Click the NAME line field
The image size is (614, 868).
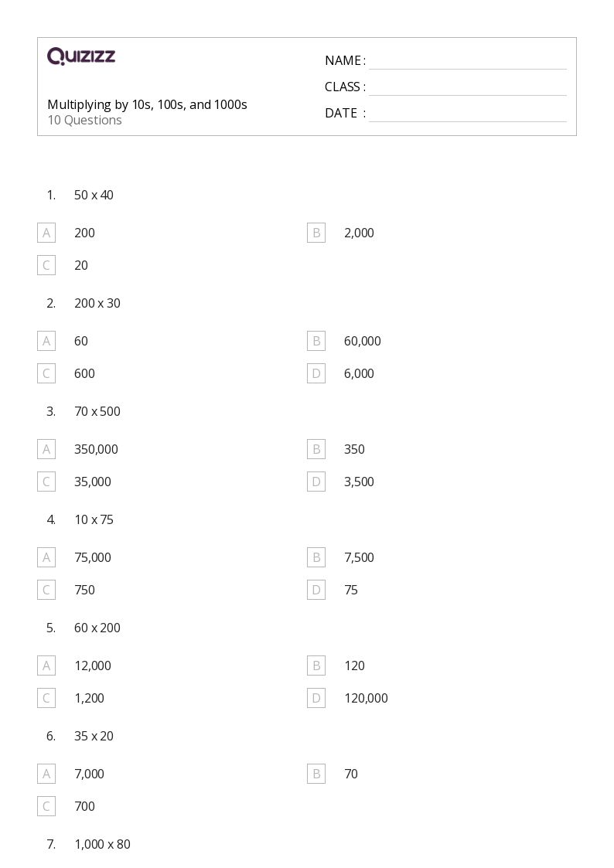pos(468,61)
